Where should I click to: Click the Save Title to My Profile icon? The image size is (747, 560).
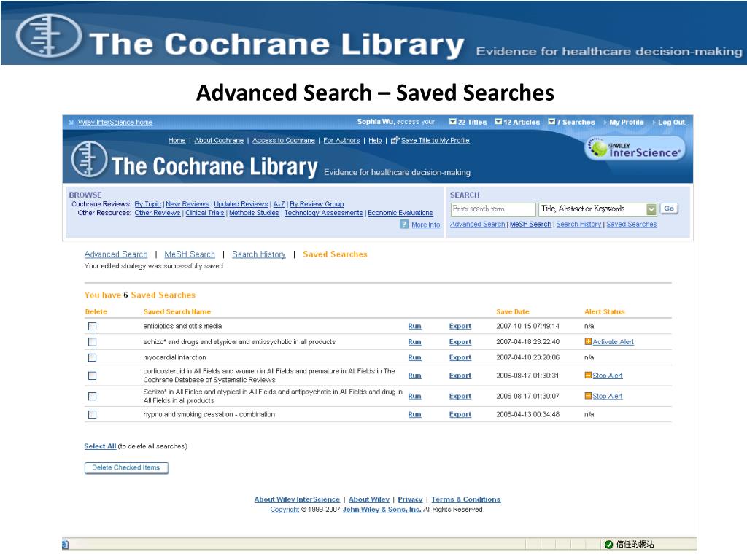pyautogui.click(x=395, y=140)
